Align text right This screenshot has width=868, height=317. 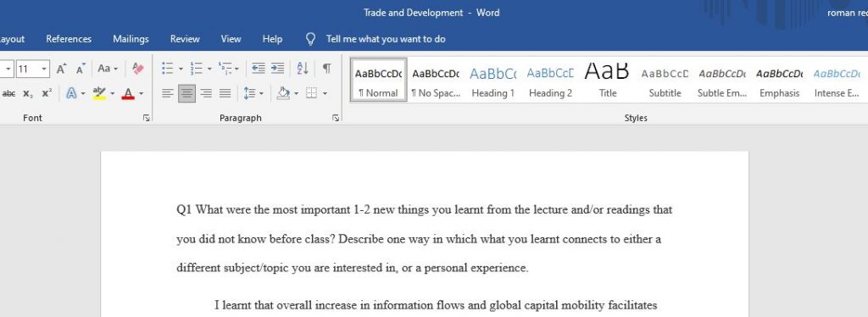tap(206, 93)
